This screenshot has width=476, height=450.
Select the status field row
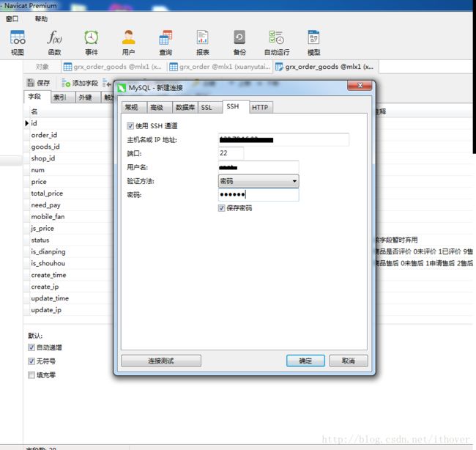[x=69, y=240]
